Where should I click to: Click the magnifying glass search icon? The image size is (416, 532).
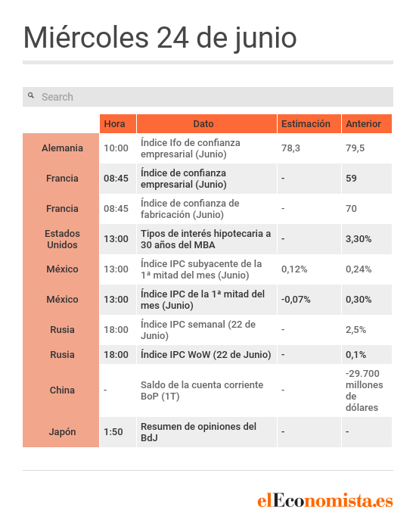tap(31, 95)
